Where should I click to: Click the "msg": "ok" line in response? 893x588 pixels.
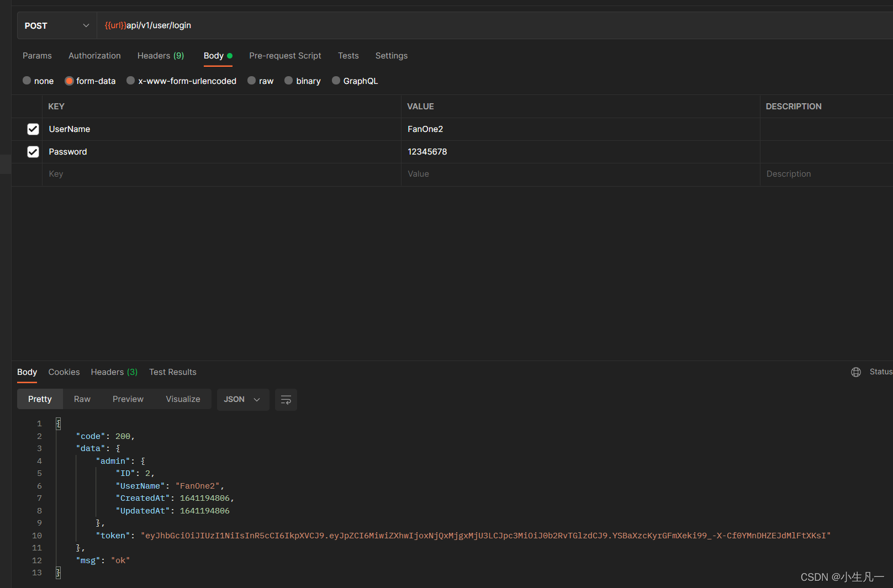pyautogui.click(x=103, y=560)
